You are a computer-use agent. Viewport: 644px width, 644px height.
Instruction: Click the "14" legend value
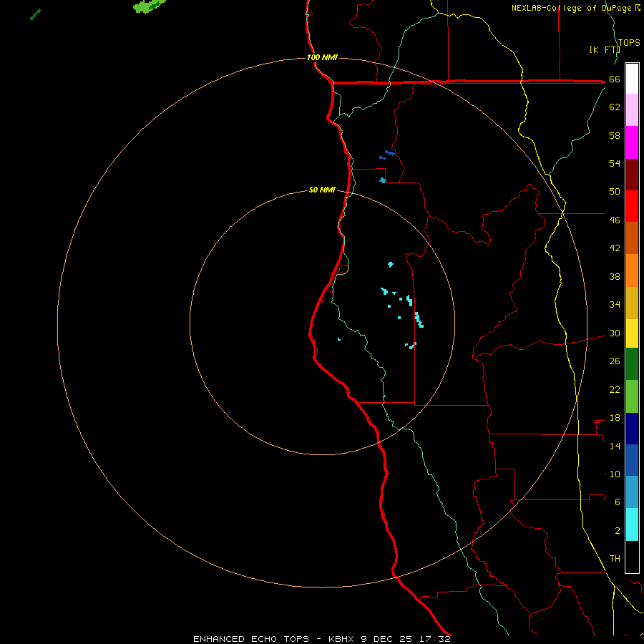click(x=615, y=446)
